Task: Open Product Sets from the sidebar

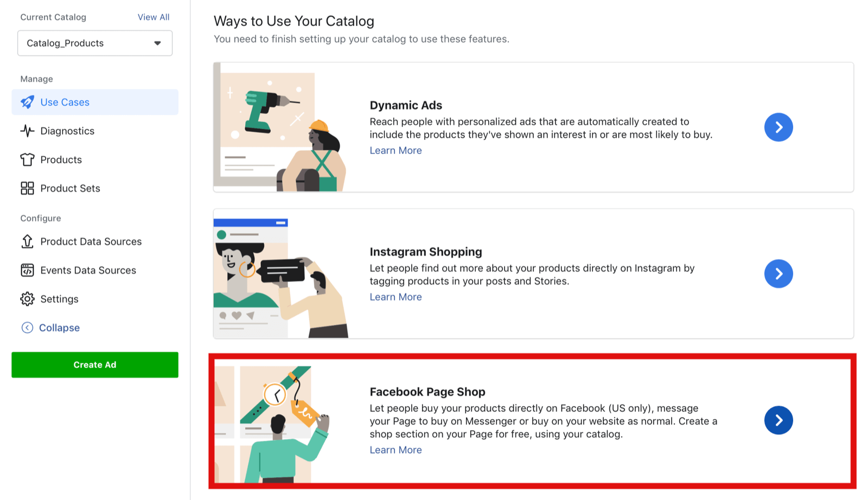Action: click(70, 188)
